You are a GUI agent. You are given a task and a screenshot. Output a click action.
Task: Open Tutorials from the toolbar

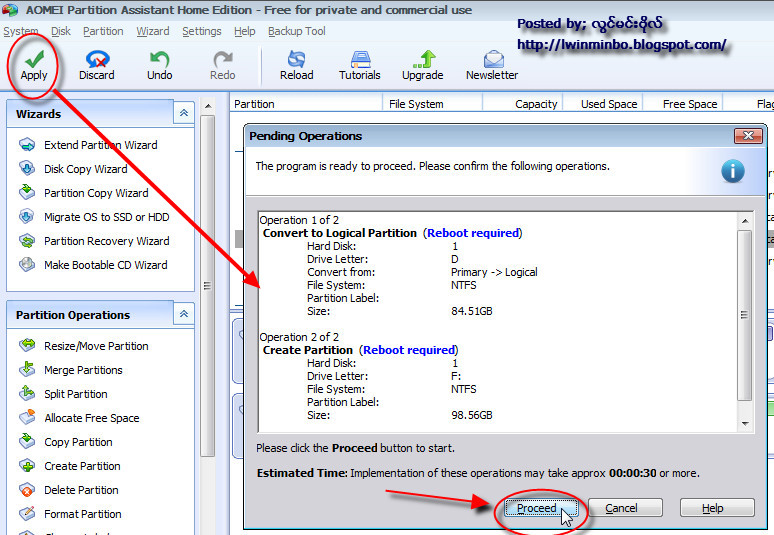point(360,59)
